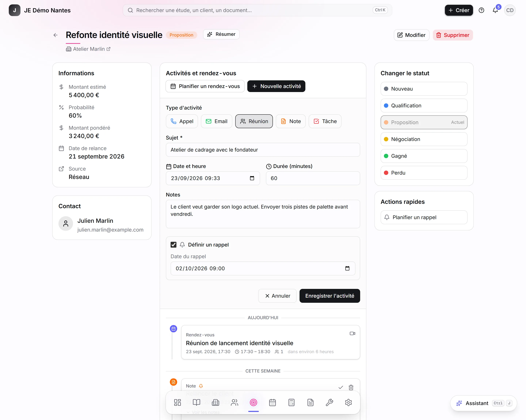Open the wrench tools icon in bottom dock
Image resolution: width=526 pixels, height=420 pixels.
[329, 402]
